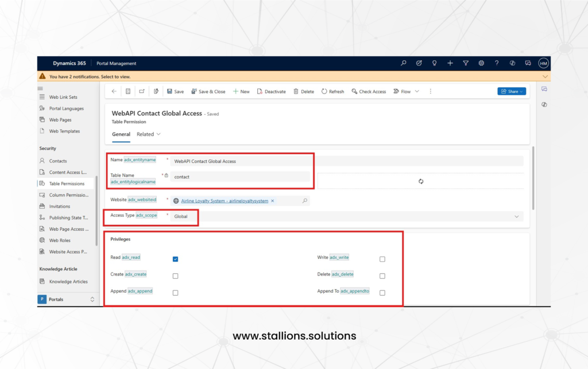Viewport: 588px width, 369px height.
Task: Click Check Access in toolbar
Action: click(x=369, y=91)
